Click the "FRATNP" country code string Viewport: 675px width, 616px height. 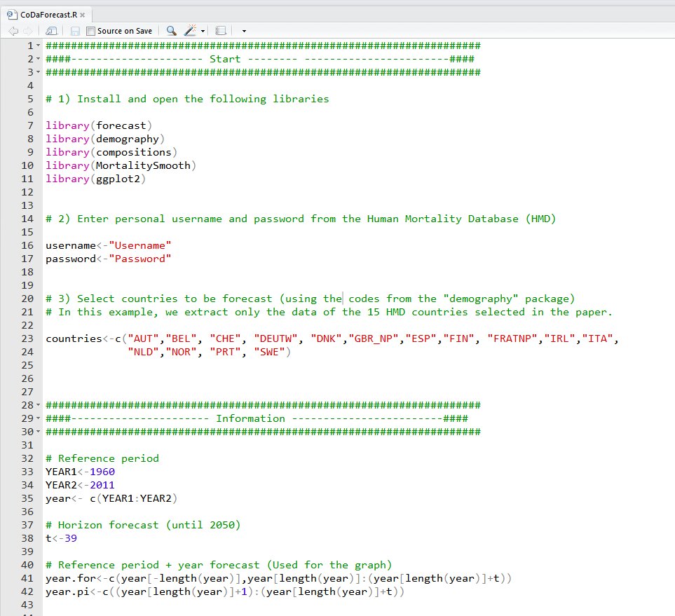point(512,338)
